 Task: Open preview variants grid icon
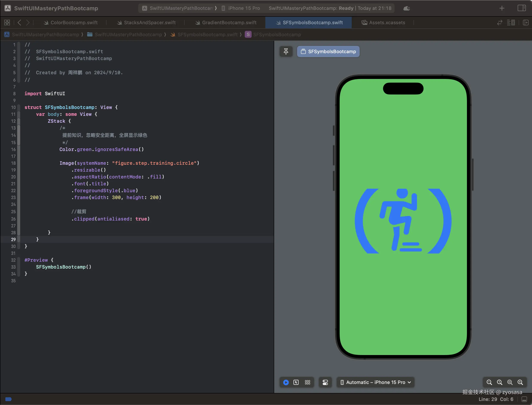307,382
